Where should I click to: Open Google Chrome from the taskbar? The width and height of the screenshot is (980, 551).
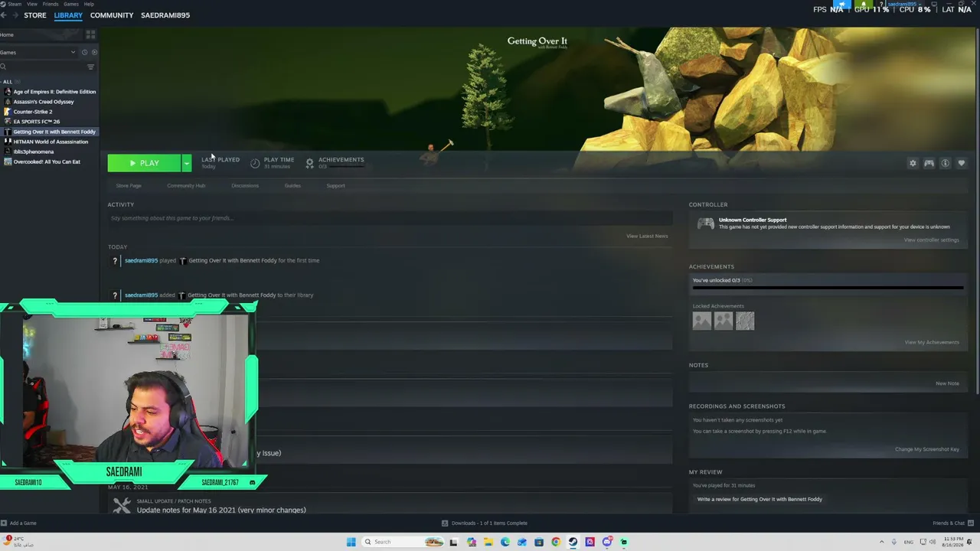click(x=556, y=542)
